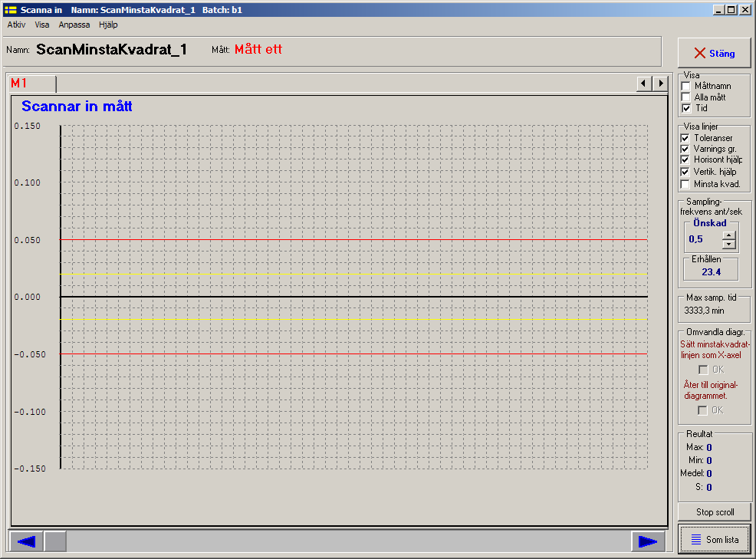Decrease the Önskad sampling frequency

(729, 244)
